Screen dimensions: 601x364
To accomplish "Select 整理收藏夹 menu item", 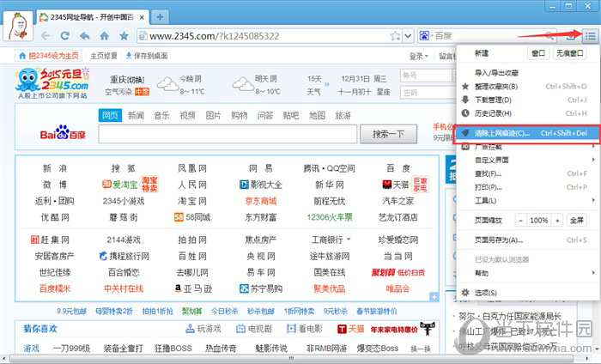I will coord(528,86).
